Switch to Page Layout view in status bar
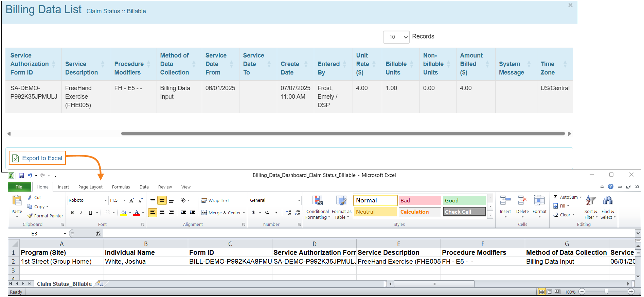 pyautogui.click(x=550, y=292)
